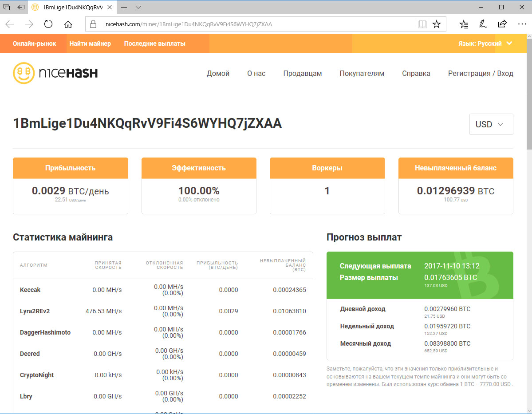This screenshot has height=414, width=532.
Task: Click the browser Forward arrow
Action: point(29,24)
